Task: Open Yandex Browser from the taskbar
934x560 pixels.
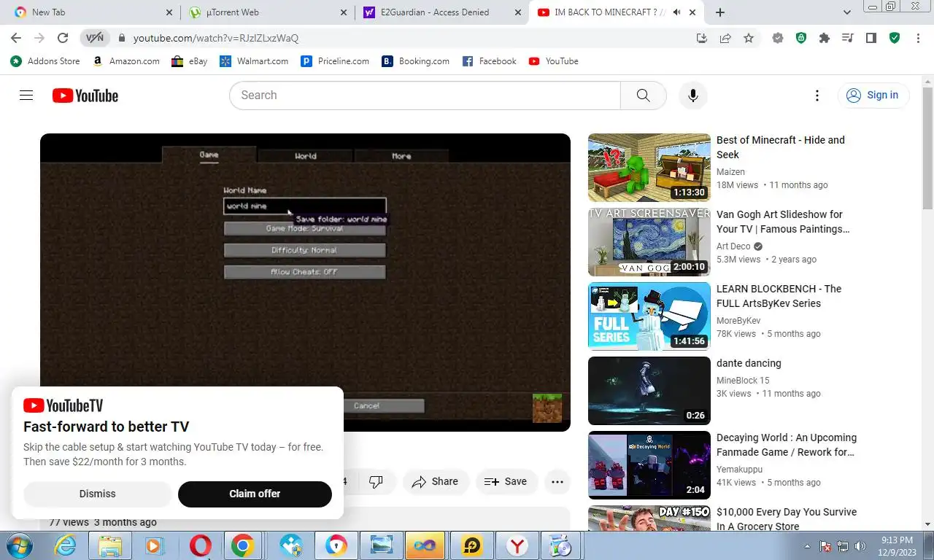Action: coord(517,545)
